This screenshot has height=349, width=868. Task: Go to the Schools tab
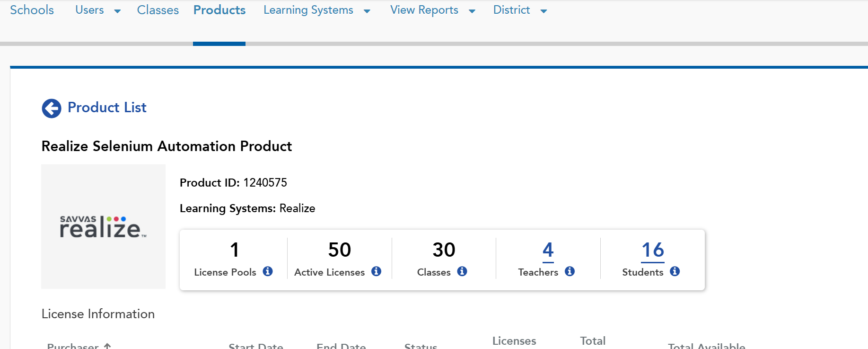pyautogui.click(x=32, y=10)
